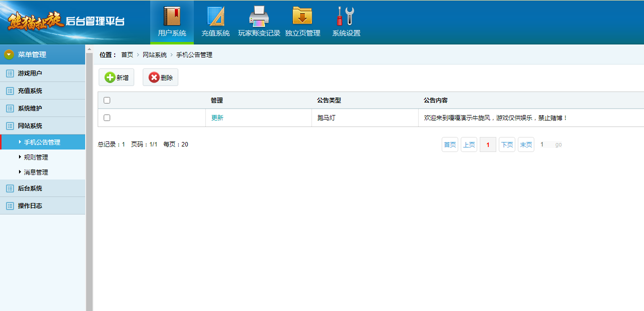Click the green plus 新增 icon
Image resolution: width=644 pixels, height=311 pixels.
[x=110, y=77]
